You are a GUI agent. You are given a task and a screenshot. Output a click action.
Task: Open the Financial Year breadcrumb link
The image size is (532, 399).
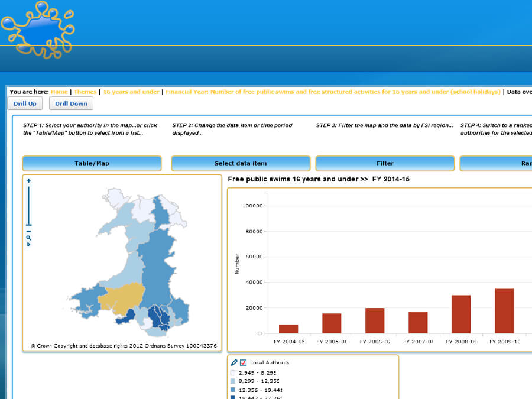[333, 92]
